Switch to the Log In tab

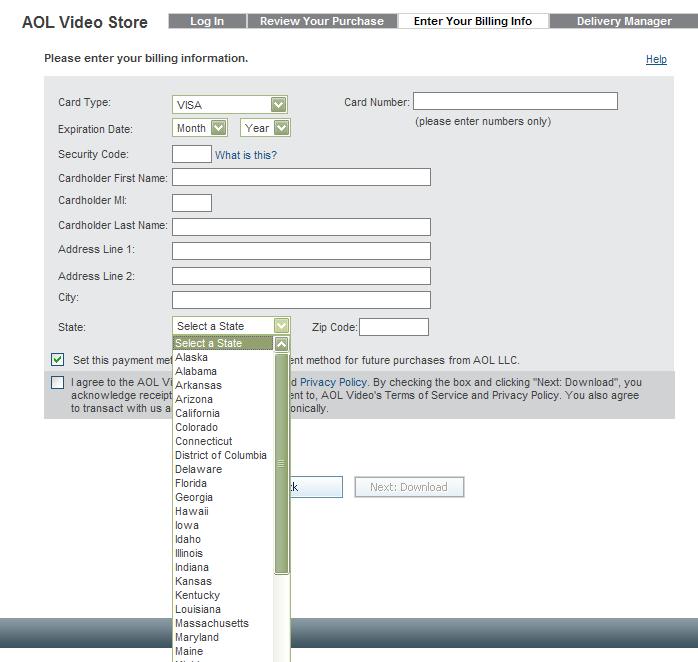pos(207,21)
